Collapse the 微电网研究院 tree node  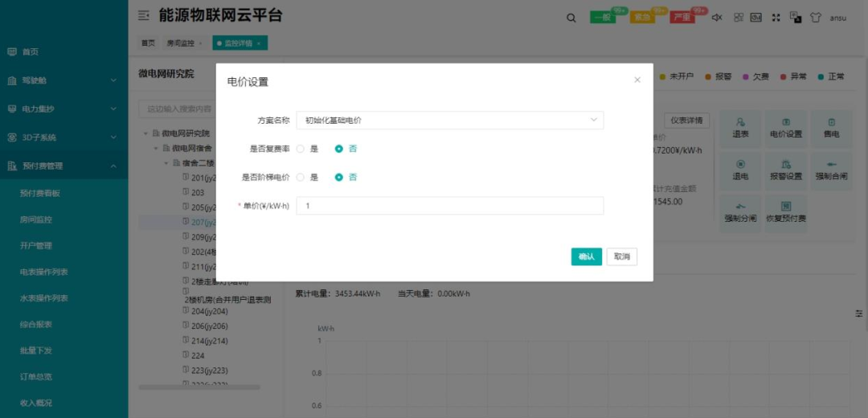(146, 133)
